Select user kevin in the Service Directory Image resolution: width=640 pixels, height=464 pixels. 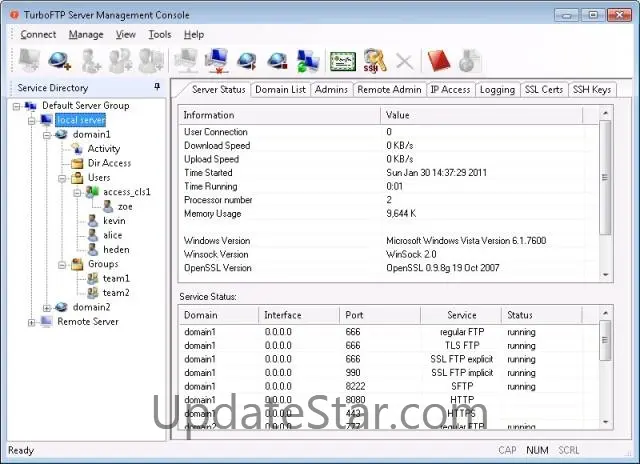114,220
